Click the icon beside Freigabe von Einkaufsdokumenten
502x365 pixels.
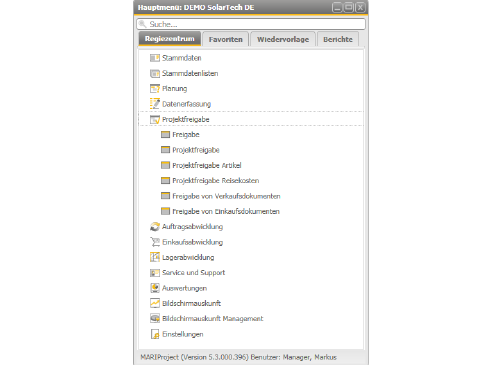(x=165, y=211)
